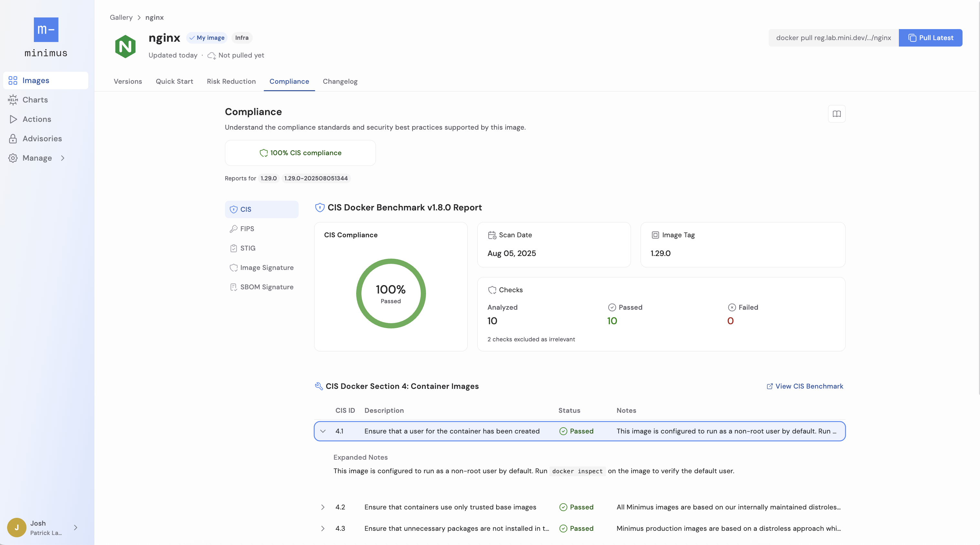Click the My image badge

(x=207, y=38)
